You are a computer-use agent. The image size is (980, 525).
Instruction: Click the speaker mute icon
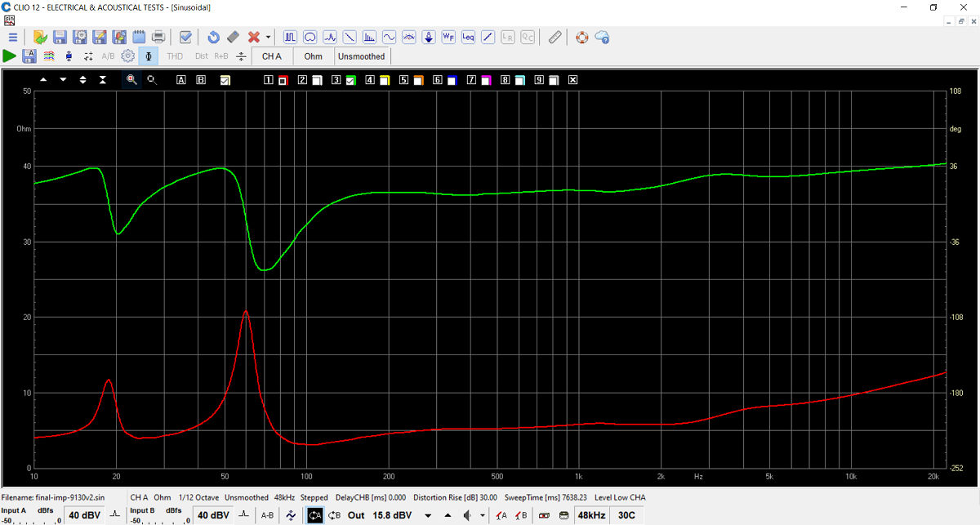tap(468, 515)
